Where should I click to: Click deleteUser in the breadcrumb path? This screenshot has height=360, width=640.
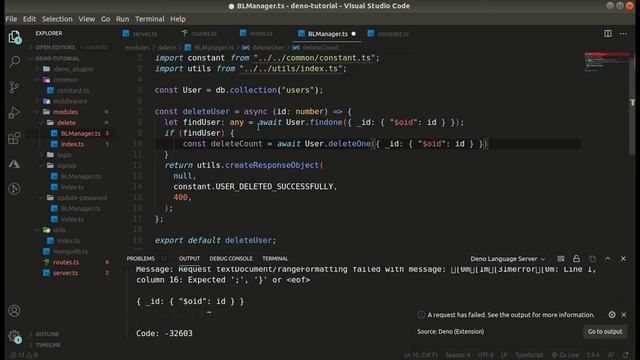tap(268, 48)
